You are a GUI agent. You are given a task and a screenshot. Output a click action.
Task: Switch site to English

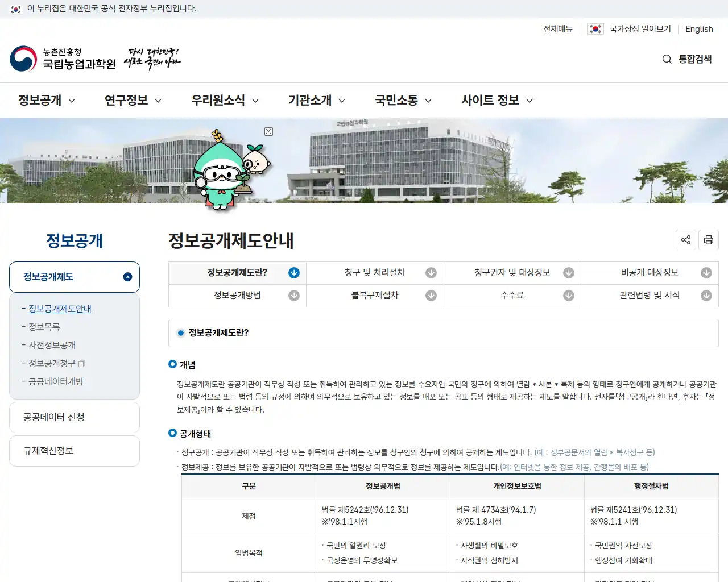pyautogui.click(x=699, y=29)
